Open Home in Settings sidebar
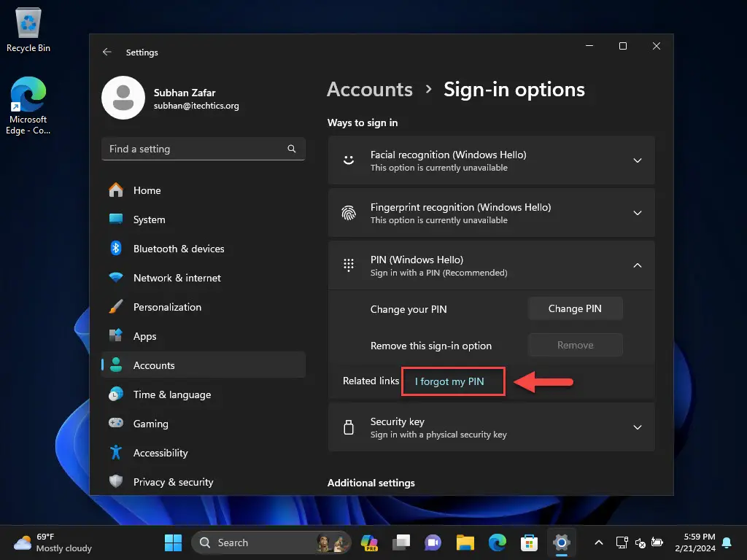This screenshot has width=747, height=560. click(204, 190)
